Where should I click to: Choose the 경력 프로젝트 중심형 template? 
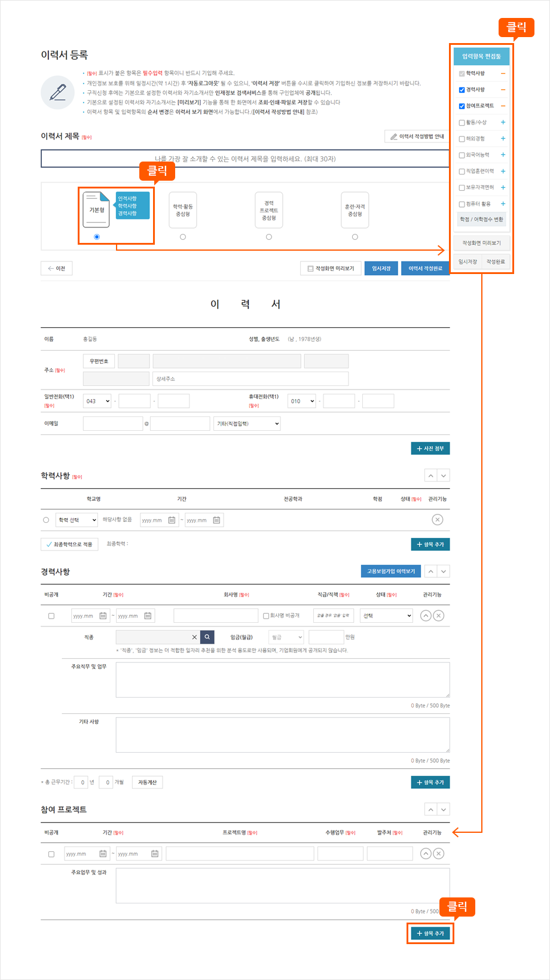click(269, 237)
